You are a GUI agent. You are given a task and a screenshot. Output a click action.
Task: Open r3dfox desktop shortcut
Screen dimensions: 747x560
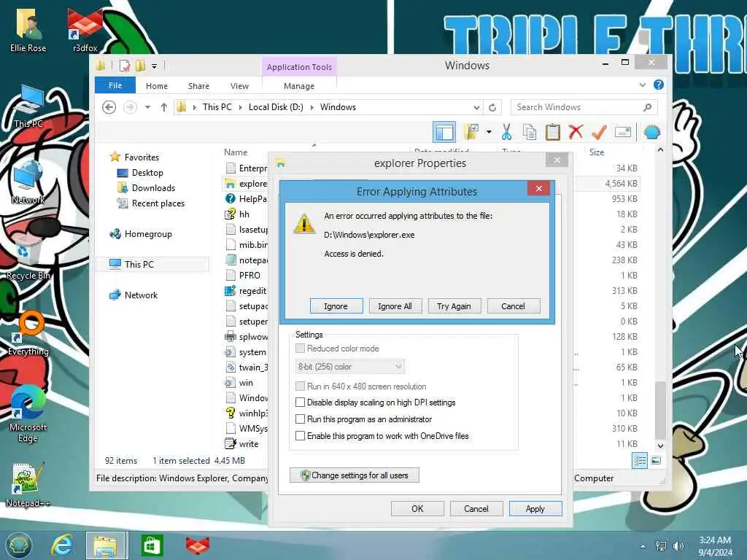pyautogui.click(x=85, y=29)
